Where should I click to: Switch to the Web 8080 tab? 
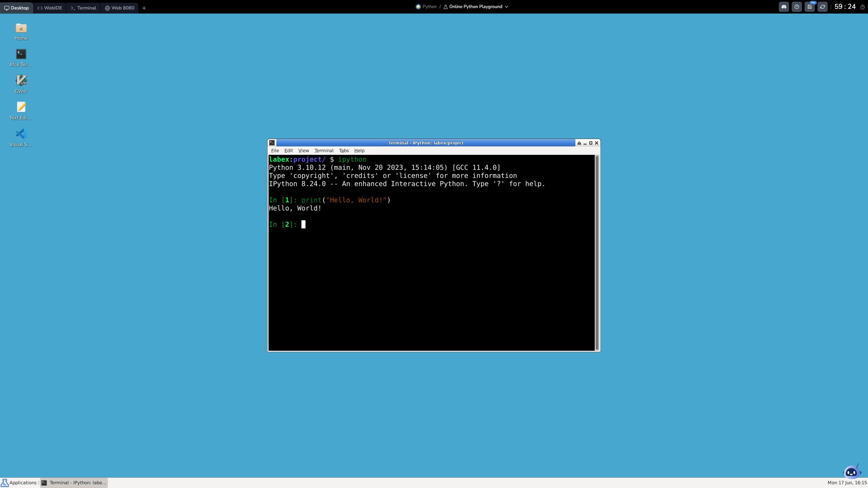[x=119, y=7]
